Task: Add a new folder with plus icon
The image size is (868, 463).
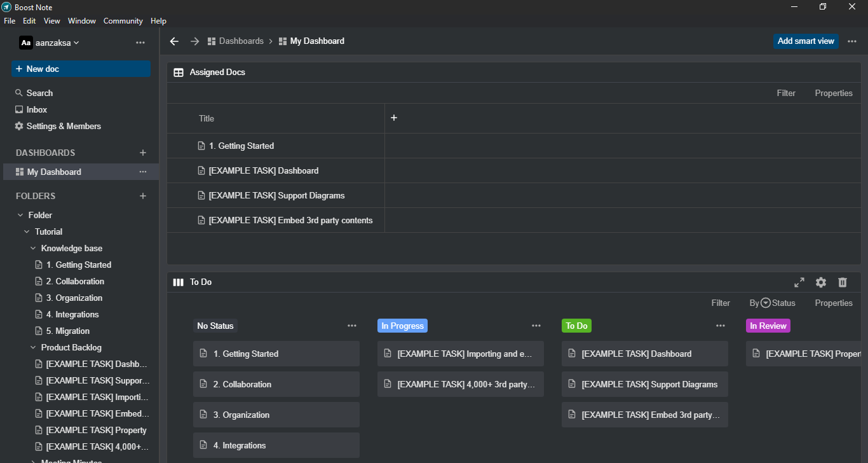Action: (143, 196)
